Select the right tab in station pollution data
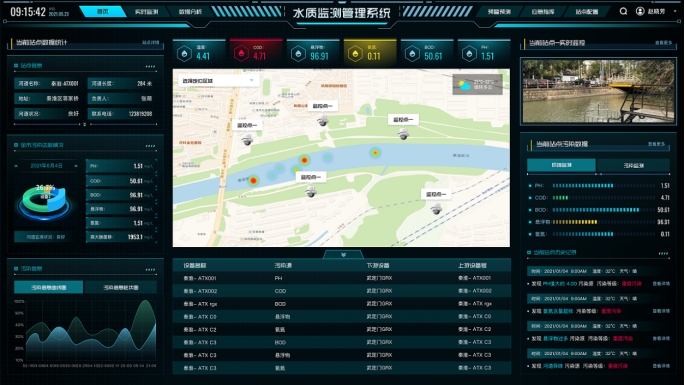 coord(633,165)
